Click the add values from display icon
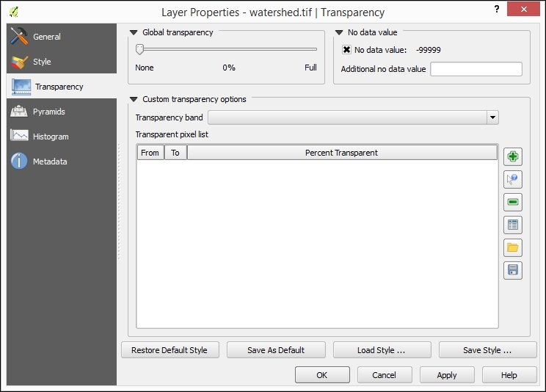The height and width of the screenshot is (392, 546). point(512,179)
